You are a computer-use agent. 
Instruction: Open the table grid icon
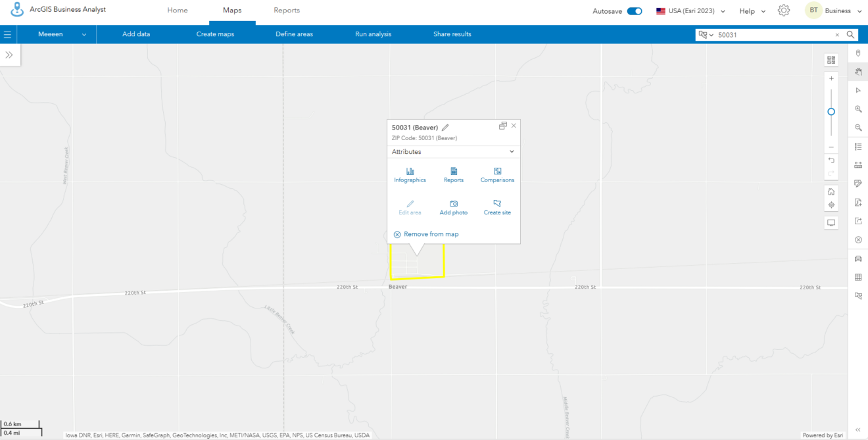pyautogui.click(x=858, y=278)
